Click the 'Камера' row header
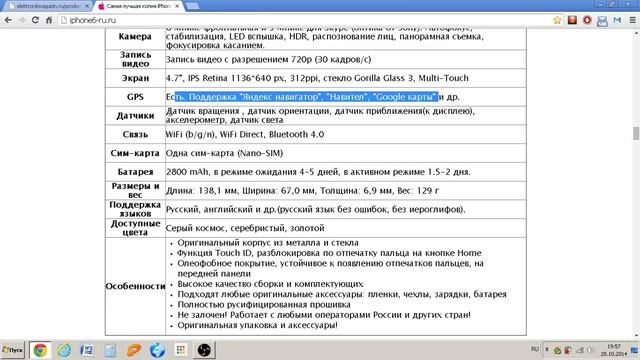The image size is (640, 360). [135, 36]
